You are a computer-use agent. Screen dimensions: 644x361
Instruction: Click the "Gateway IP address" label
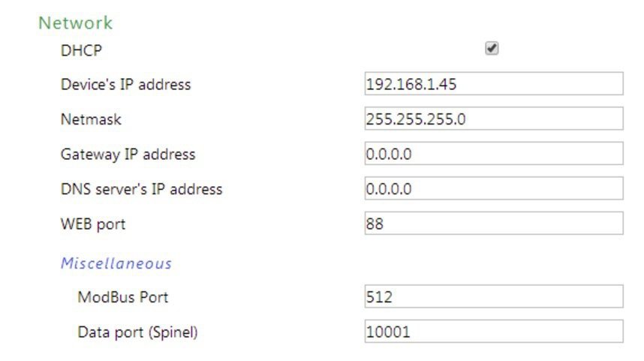pos(128,155)
